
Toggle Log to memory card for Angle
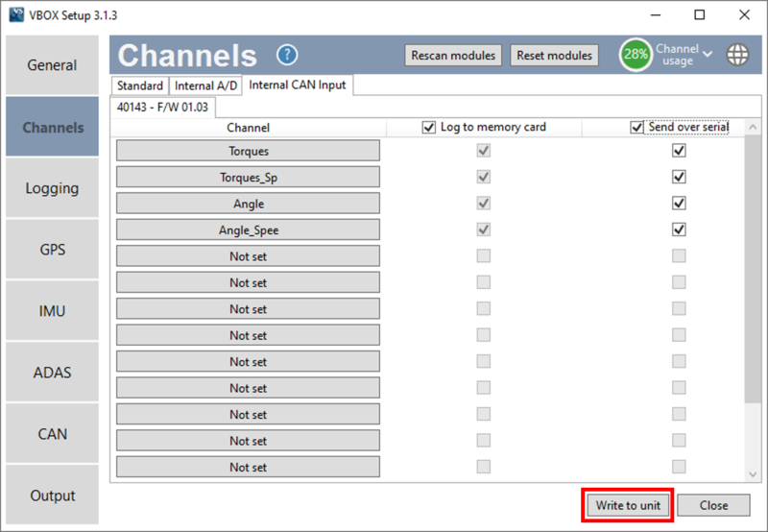[x=484, y=204]
